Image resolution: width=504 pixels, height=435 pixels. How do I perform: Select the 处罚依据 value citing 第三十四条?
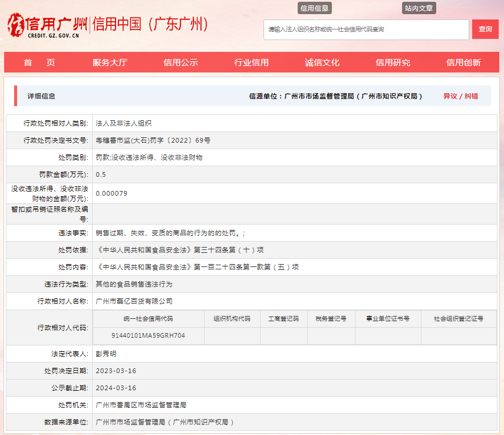(x=180, y=250)
